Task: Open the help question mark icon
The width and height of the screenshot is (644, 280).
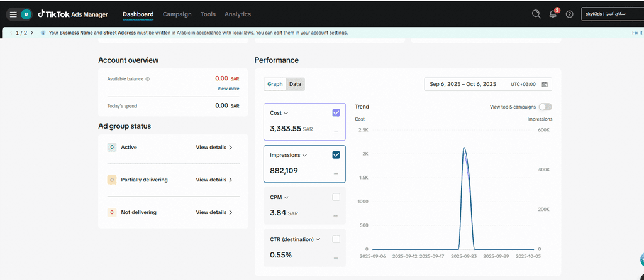Action: pyautogui.click(x=569, y=14)
